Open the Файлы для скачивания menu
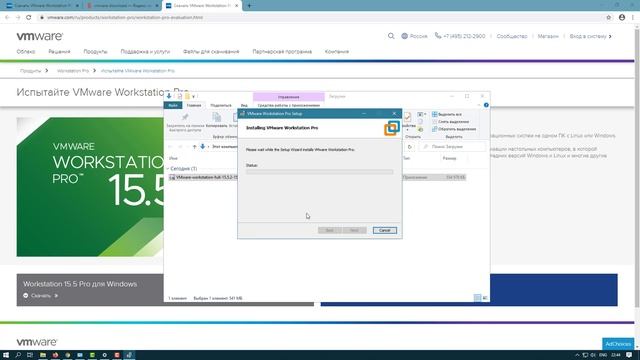 211,52
